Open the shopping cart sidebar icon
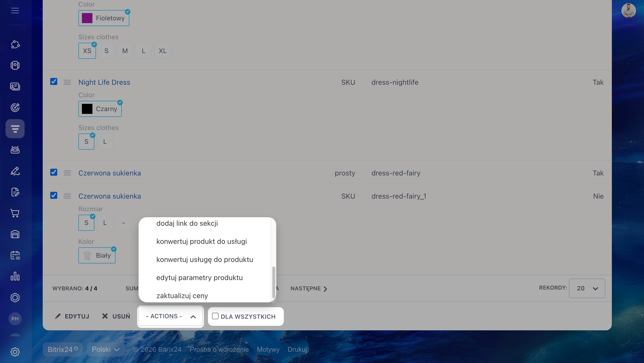 (15, 213)
